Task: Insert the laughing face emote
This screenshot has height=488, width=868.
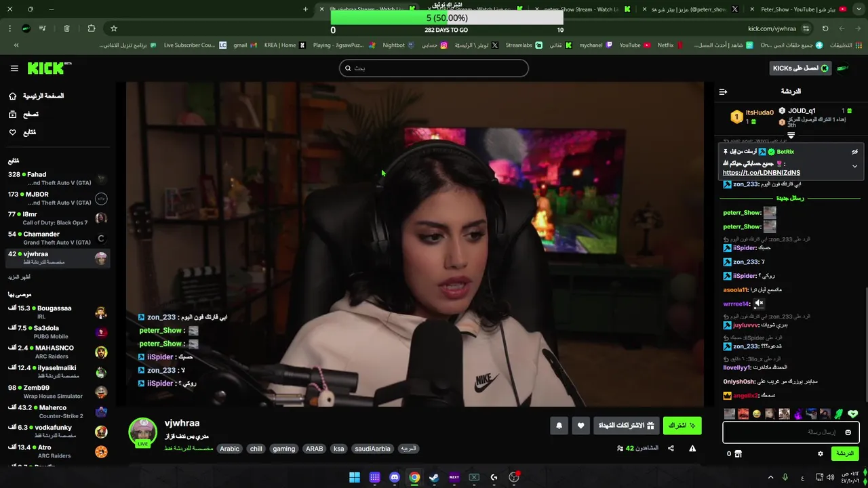Action: pyautogui.click(x=757, y=413)
